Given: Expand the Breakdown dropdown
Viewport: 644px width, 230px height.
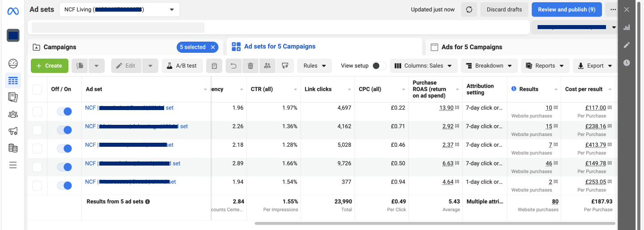Looking at the screenshot, I should point(489,66).
